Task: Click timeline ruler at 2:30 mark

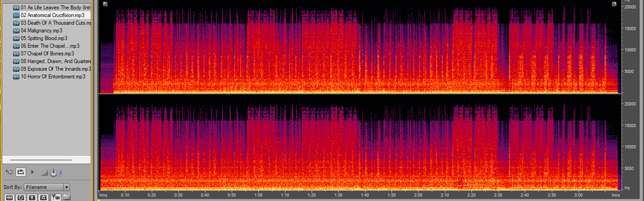Action: [x=499, y=195]
